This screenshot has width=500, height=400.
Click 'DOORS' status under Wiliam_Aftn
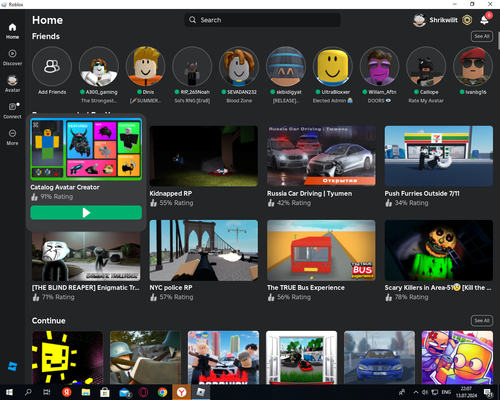pos(379,101)
